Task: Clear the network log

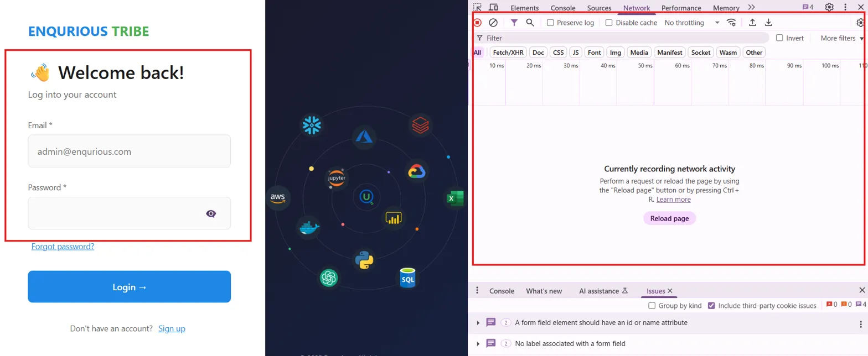Action: (493, 23)
